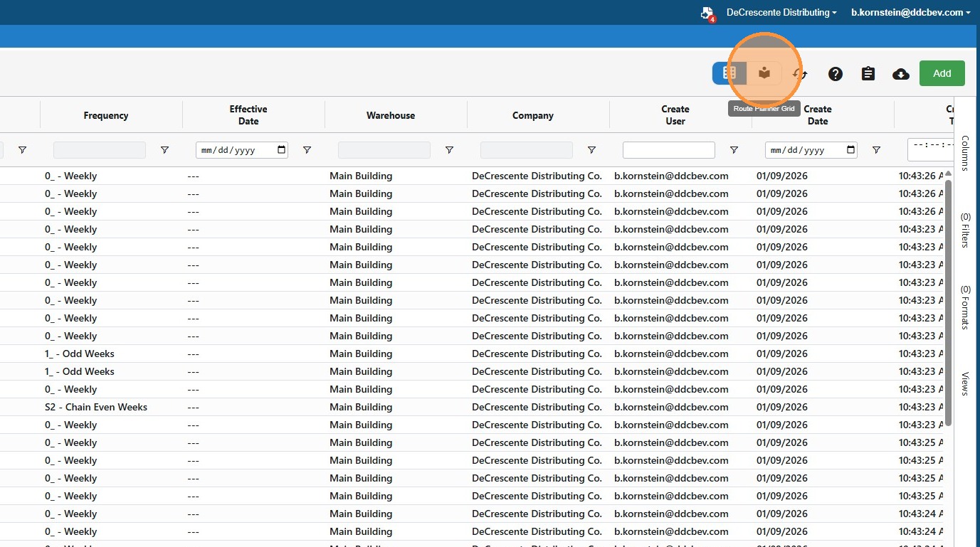The height and width of the screenshot is (547, 980).
Task: Click the Create User filter text field
Action: pos(668,150)
